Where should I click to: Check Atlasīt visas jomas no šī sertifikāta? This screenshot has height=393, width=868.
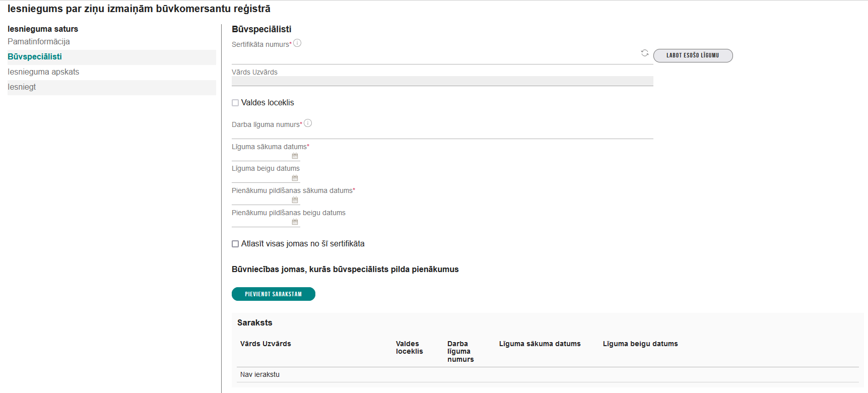point(235,244)
